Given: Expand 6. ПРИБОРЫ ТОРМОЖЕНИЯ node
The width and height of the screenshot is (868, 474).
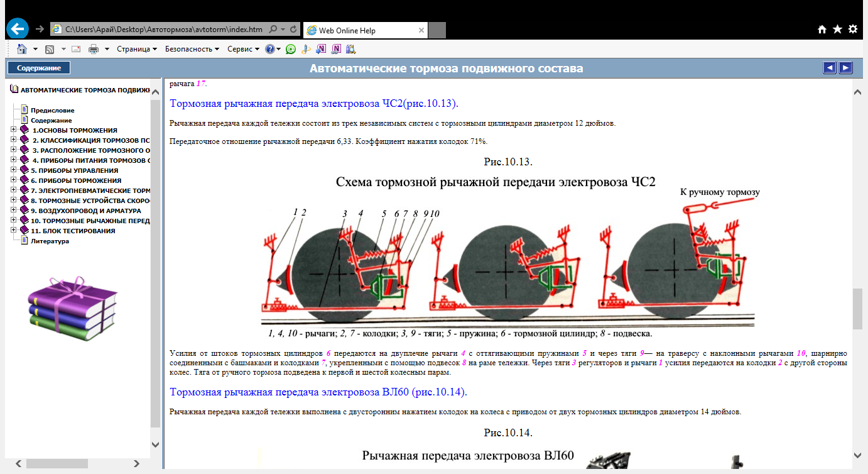Looking at the screenshot, I should (x=14, y=180).
